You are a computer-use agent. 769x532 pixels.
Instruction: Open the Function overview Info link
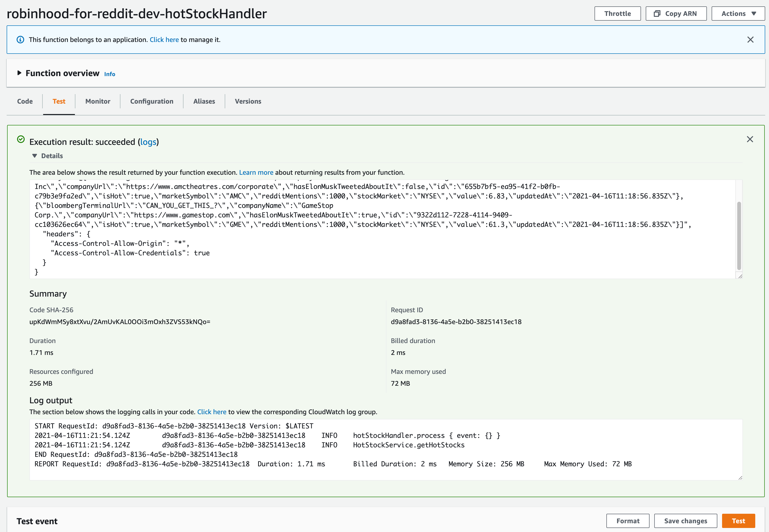pyautogui.click(x=110, y=74)
